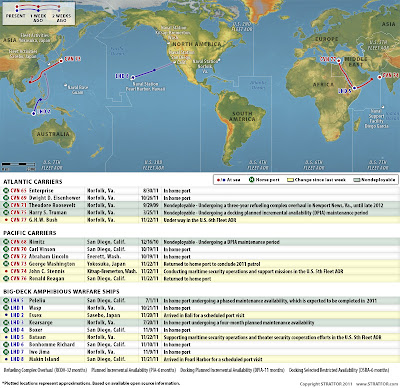Click home port icon beside CVN 65 Enterprise
The width and height of the screenshot is (400, 388).
tap(6, 191)
